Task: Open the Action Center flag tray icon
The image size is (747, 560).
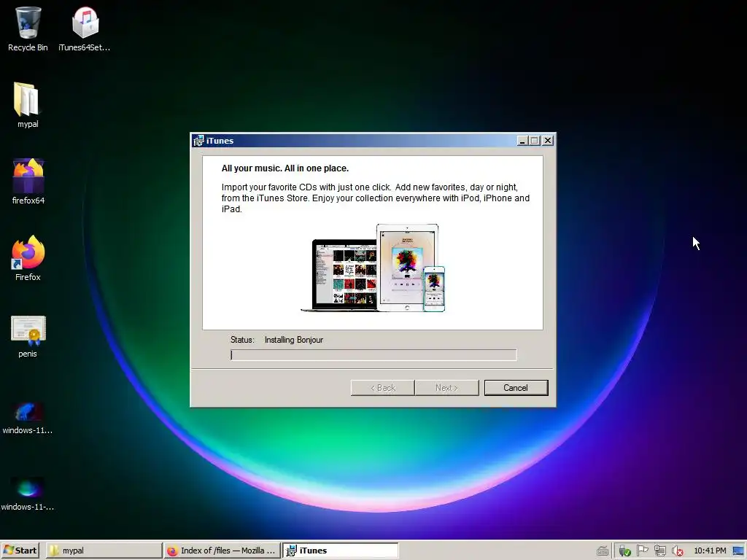Action: click(642, 551)
